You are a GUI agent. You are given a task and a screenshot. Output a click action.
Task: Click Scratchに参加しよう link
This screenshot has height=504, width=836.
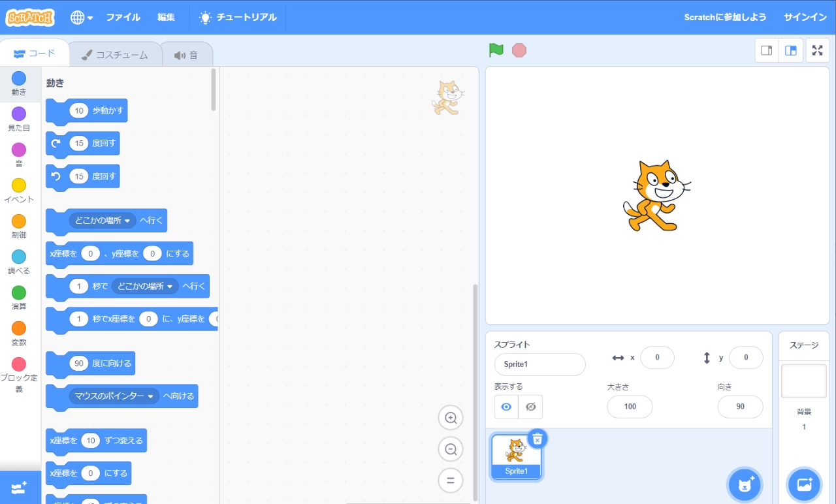coord(725,18)
